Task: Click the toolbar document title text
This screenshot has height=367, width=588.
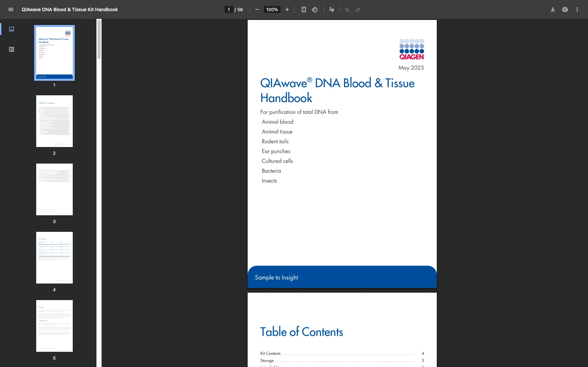Action: [x=70, y=9]
